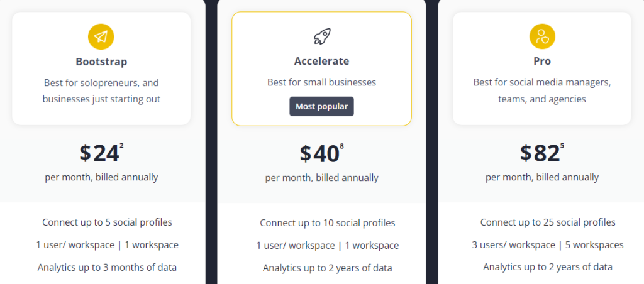Click the footnote 2 superscript beside $24
Viewport: 644px width, 284px height.
121,145
